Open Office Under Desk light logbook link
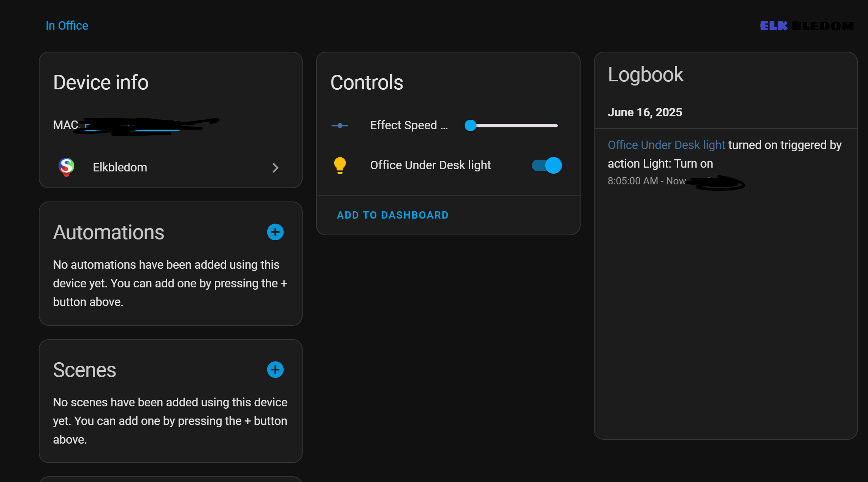Screen dimensions: 868x482 [x=666, y=145]
